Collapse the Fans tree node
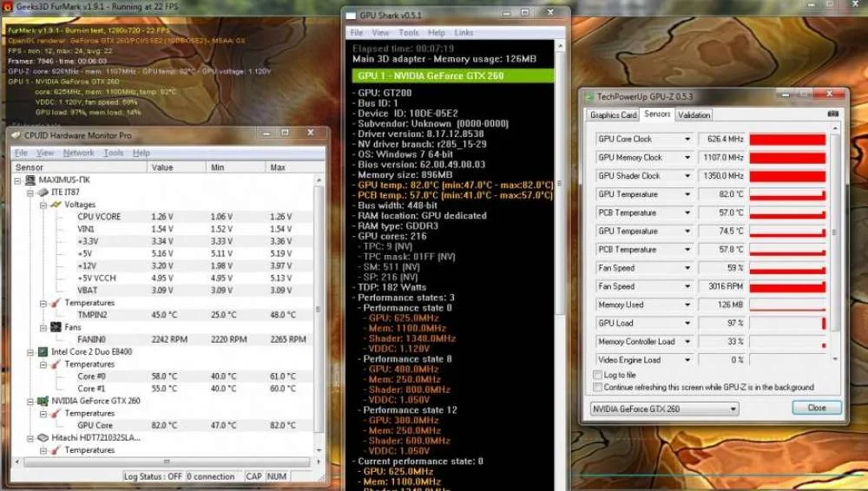868x491 pixels. (43, 328)
